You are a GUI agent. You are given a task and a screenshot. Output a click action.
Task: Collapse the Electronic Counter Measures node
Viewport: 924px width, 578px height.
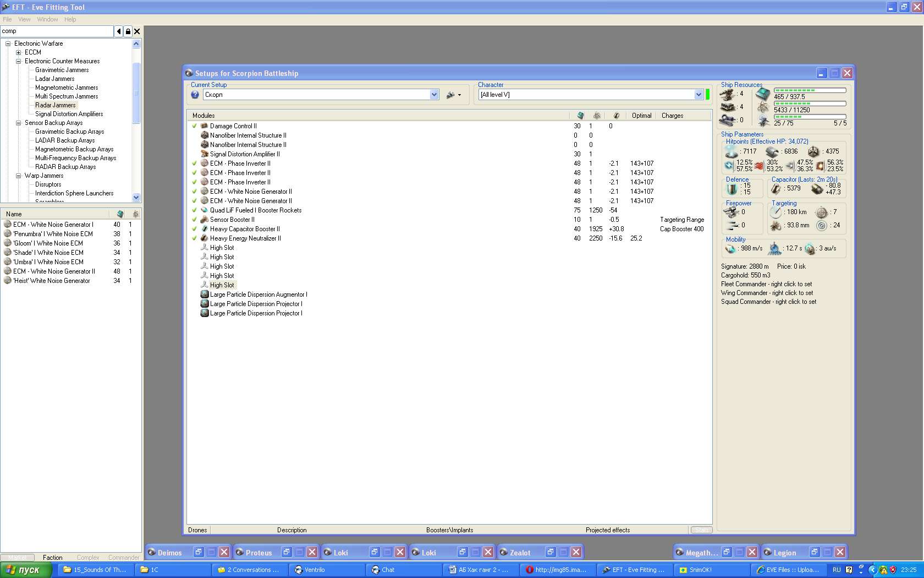click(19, 61)
